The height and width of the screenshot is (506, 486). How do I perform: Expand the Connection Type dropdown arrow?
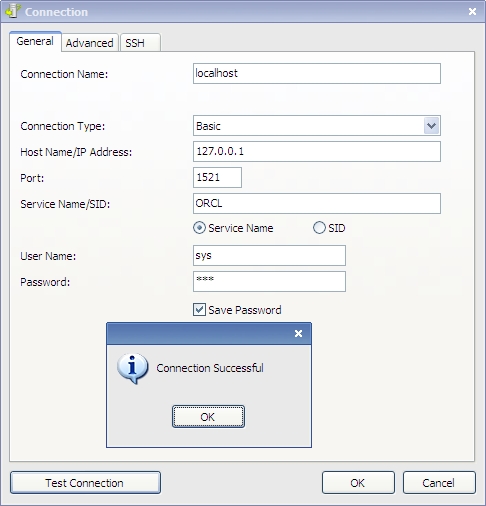click(x=431, y=126)
